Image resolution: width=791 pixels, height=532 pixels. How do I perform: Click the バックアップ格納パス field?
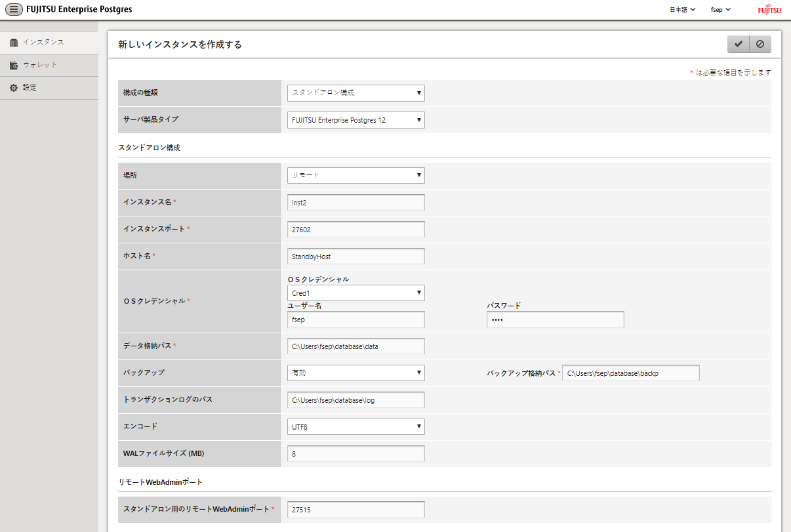631,373
